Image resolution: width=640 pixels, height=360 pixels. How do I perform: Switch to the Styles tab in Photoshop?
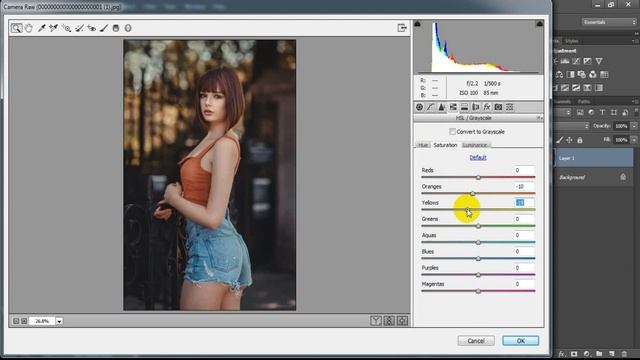coord(571,41)
